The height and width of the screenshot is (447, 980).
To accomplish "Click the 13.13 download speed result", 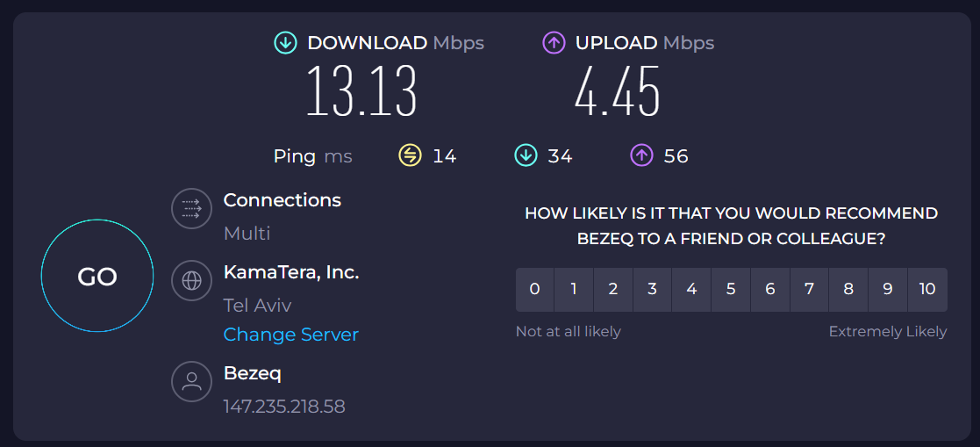I will pyautogui.click(x=361, y=92).
